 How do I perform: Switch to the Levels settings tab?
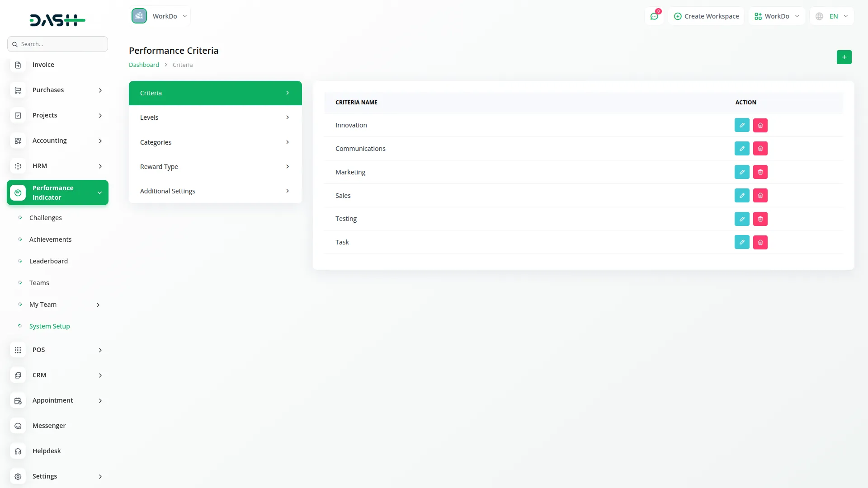coord(215,117)
